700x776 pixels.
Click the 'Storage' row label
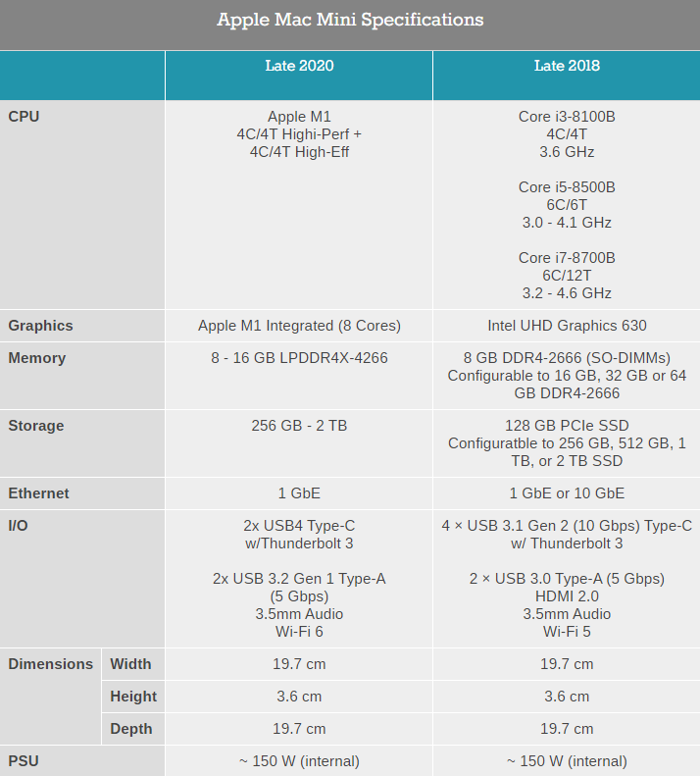click(x=36, y=426)
